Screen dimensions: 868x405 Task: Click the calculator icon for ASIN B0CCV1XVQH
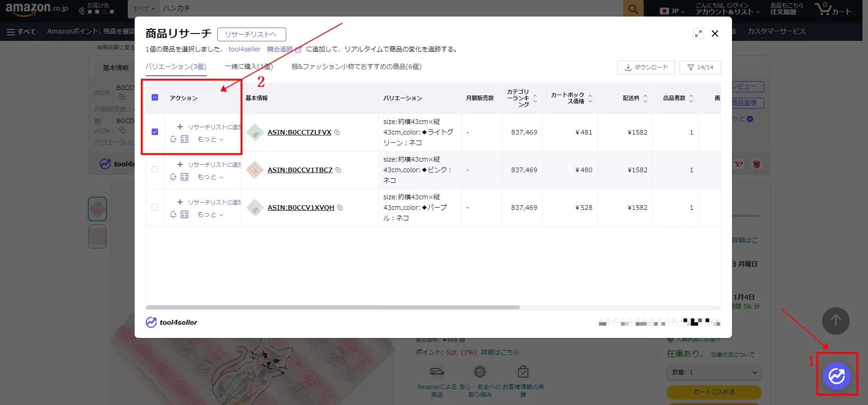(x=185, y=214)
